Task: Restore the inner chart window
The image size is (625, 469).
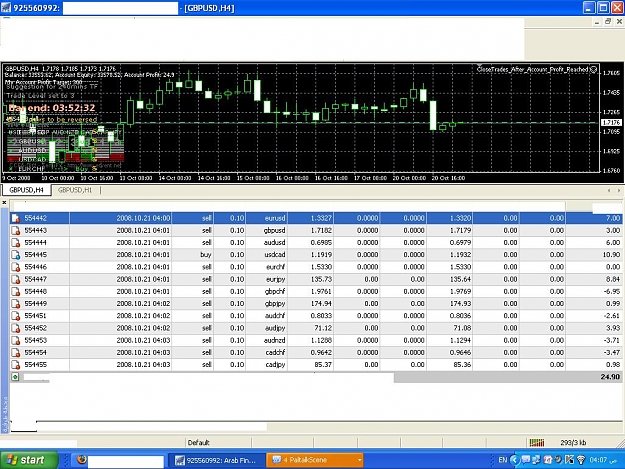Action: point(608,22)
